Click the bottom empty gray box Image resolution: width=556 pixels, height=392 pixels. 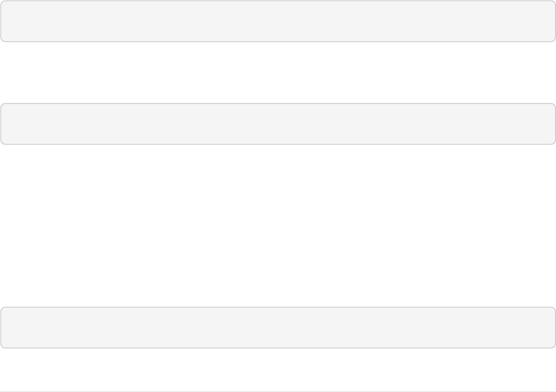click(x=278, y=328)
